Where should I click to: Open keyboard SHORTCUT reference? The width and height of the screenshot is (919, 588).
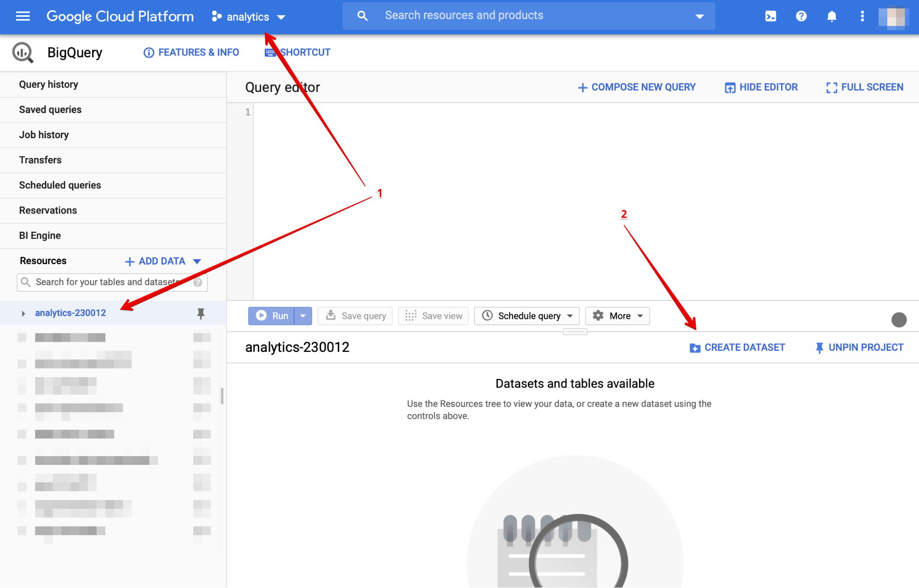(297, 52)
